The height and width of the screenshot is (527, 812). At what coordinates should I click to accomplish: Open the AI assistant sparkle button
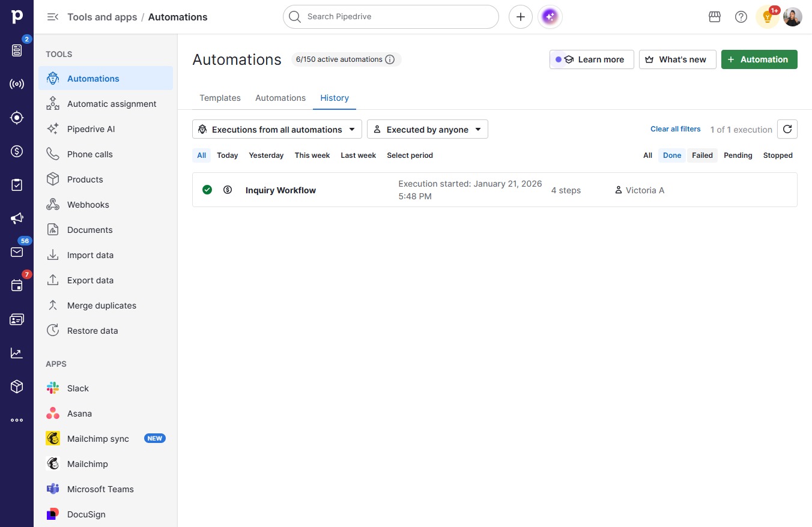coord(550,17)
